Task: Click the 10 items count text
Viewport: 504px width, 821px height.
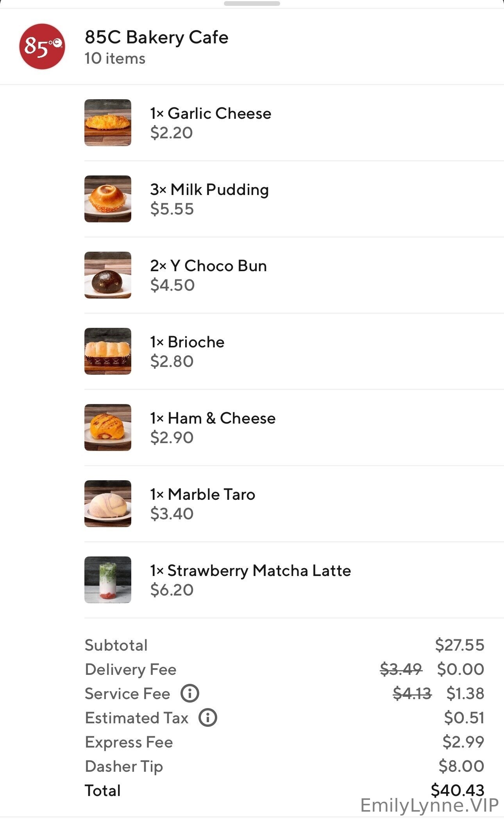Action: [115, 59]
